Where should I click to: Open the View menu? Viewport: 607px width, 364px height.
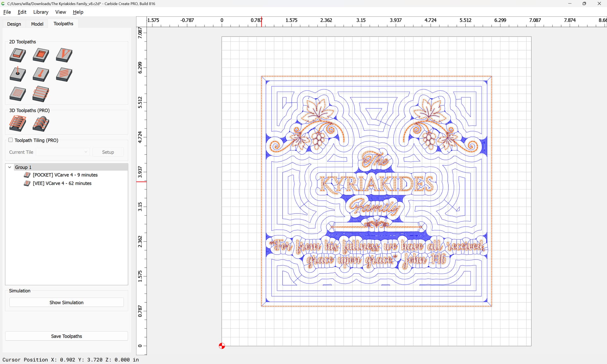tap(60, 12)
